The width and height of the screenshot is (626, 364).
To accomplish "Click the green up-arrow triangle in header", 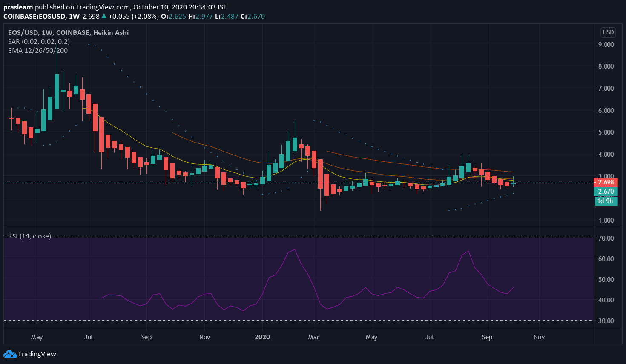I will [104, 16].
